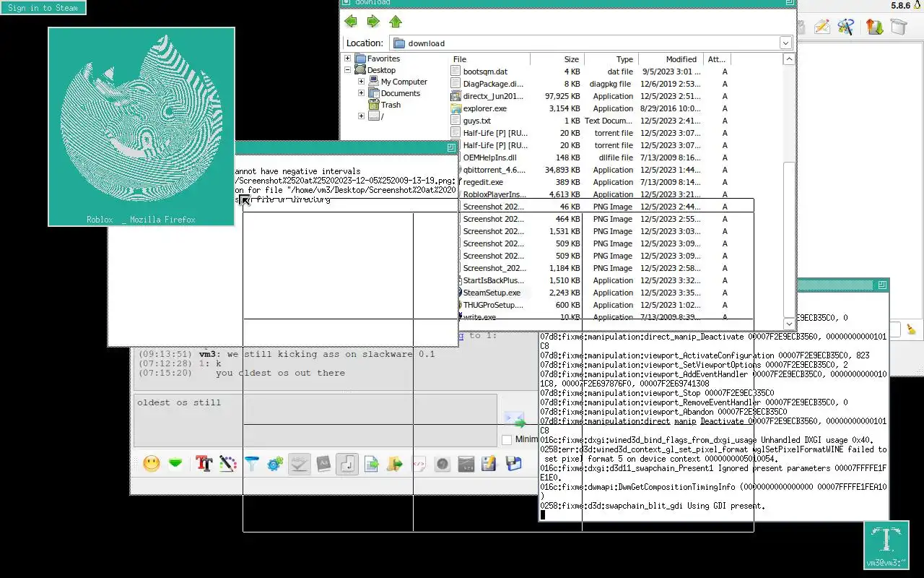Click the penguin icon beside 5.8.6
The width and height of the screenshot is (924, 578).
pyautogui.click(x=918, y=5)
